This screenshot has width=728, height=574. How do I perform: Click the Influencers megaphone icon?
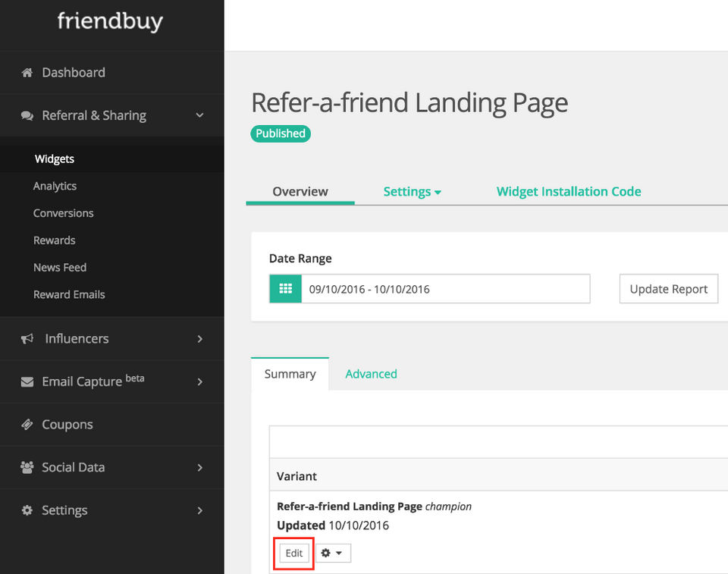(x=27, y=339)
